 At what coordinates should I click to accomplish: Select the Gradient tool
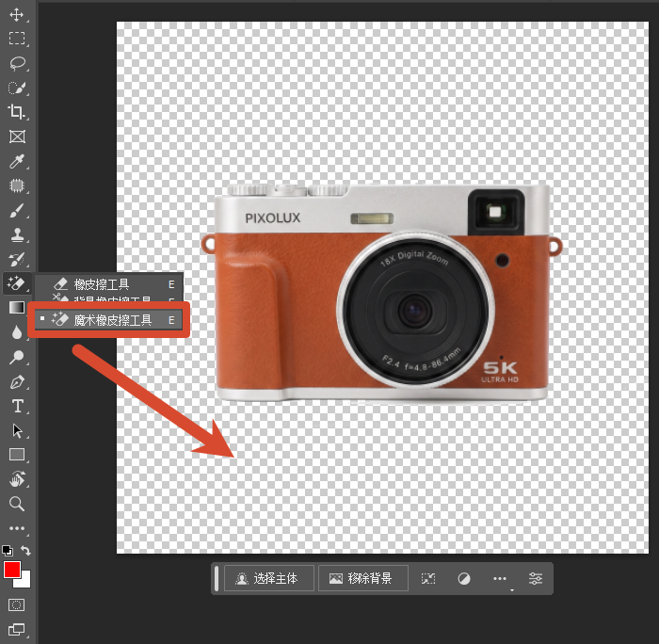tap(16, 308)
